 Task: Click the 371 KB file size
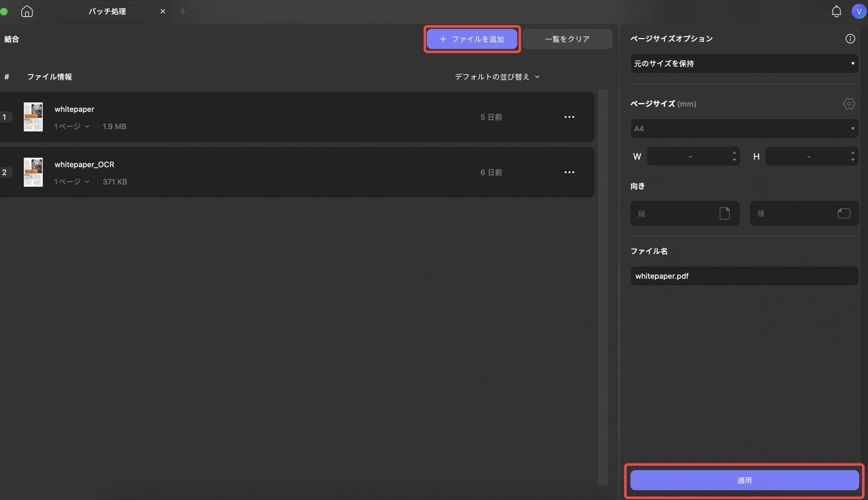[x=115, y=182]
